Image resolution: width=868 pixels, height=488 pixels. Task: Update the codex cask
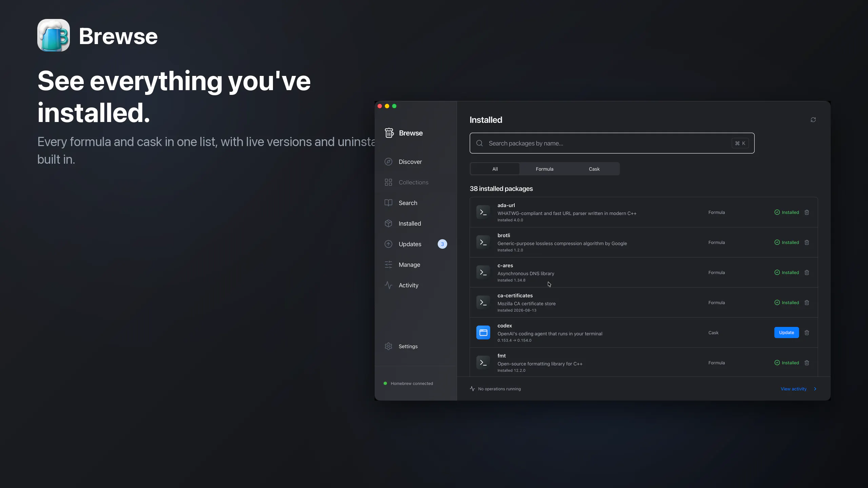(786, 332)
